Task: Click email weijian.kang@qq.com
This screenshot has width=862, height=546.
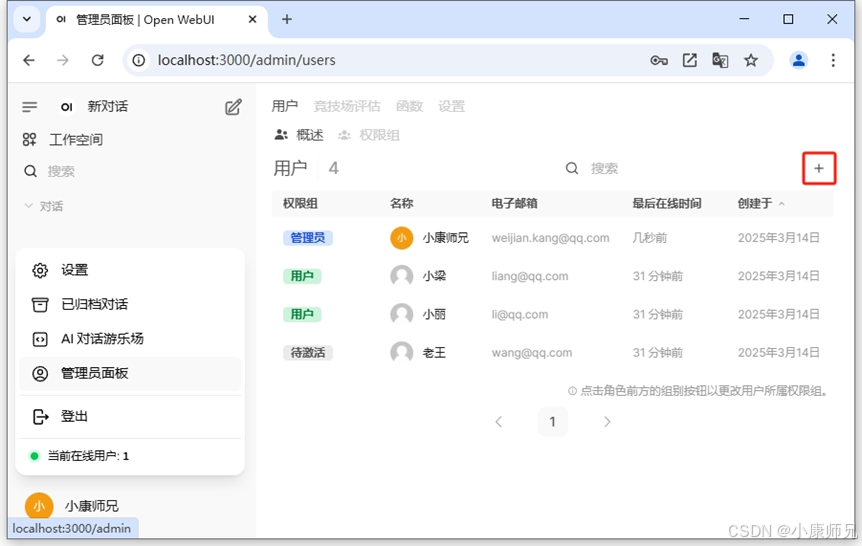Action: tap(550, 238)
